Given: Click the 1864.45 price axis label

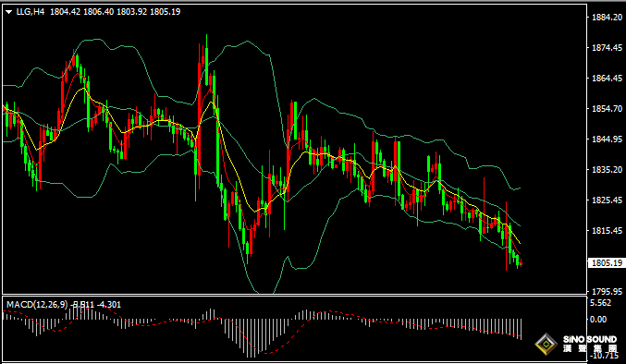Looking at the screenshot, I should [x=608, y=79].
